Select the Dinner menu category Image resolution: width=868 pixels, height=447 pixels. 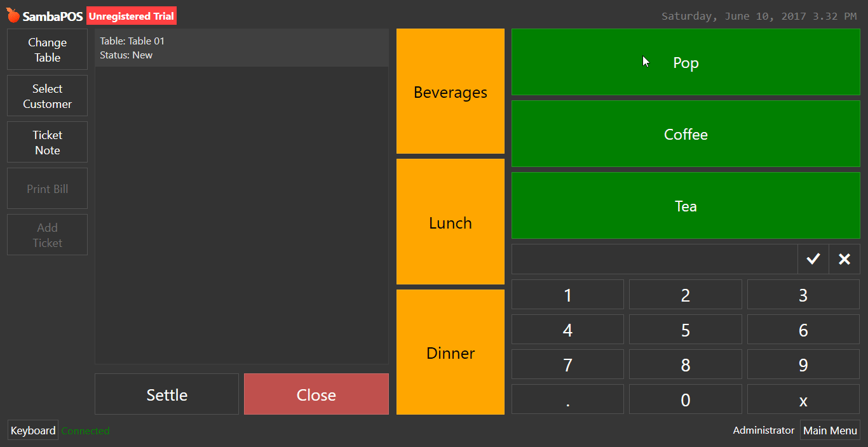pos(451,352)
